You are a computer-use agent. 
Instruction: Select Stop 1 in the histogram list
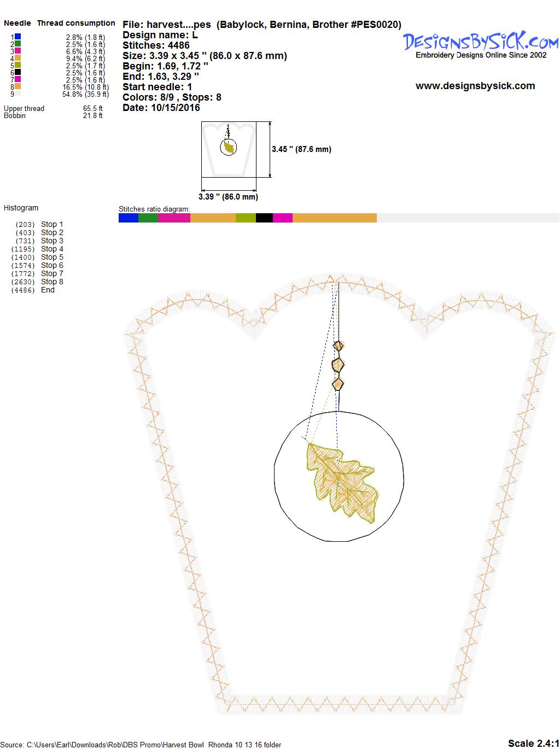pyautogui.click(x=52, y=224)
